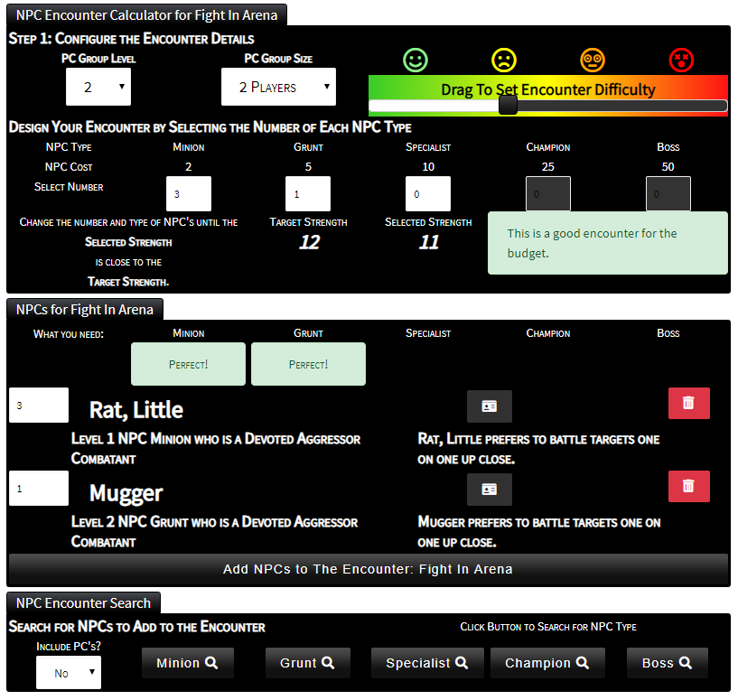
Task: Click the disabled Champion number field
Action: coord(547,193)
